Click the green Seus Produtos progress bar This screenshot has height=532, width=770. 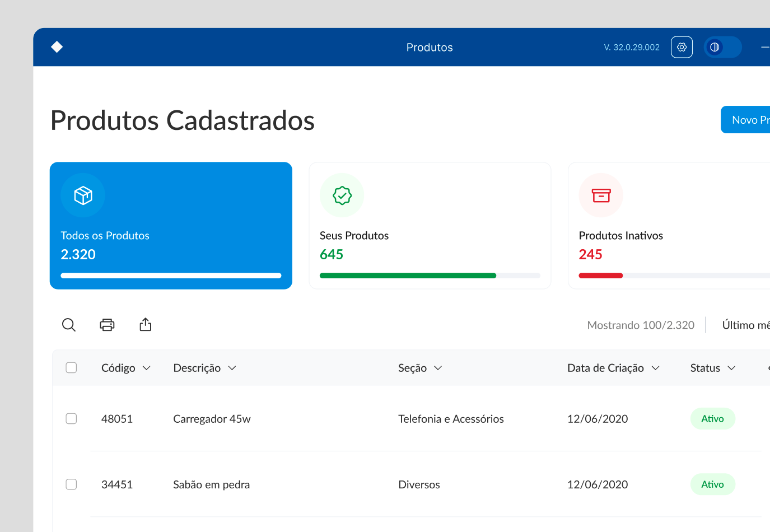[408, 276]
